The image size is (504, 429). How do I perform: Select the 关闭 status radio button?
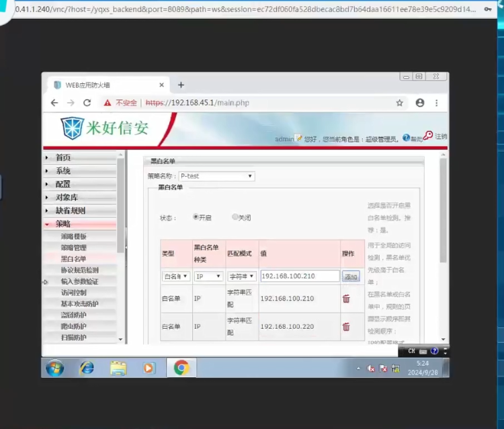[x=235, y=217]
